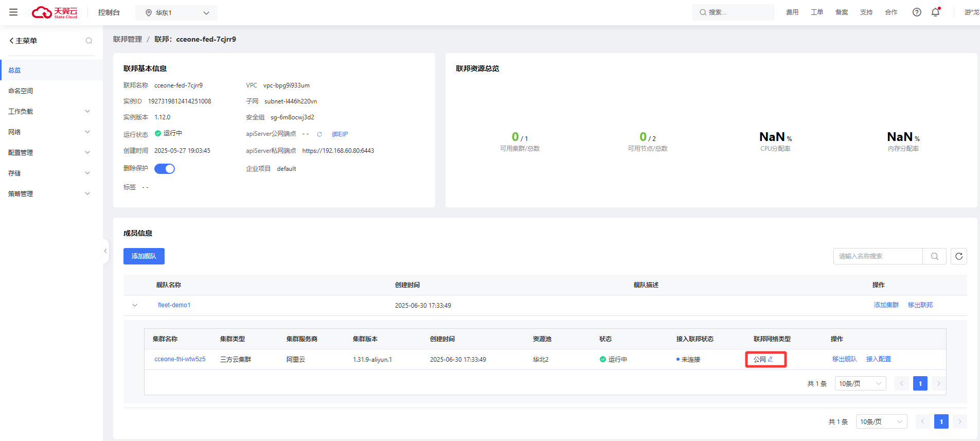Go back to 主菜单
Viewport: 980px width, 441px height.
click(23, 41)
